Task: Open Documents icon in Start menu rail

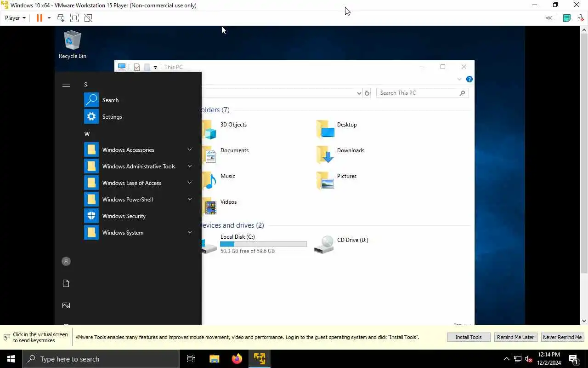Action: coord(66,283)
